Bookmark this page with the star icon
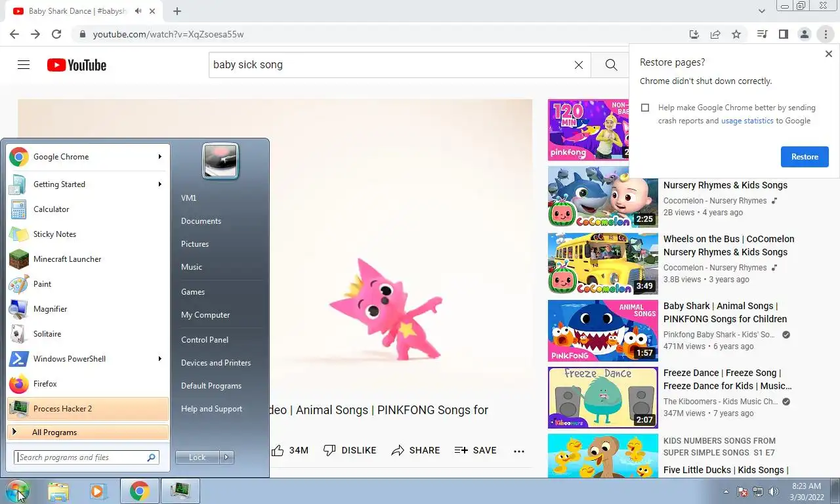The width and height of the screenshot is (840, 504). (x=736, y=34)
